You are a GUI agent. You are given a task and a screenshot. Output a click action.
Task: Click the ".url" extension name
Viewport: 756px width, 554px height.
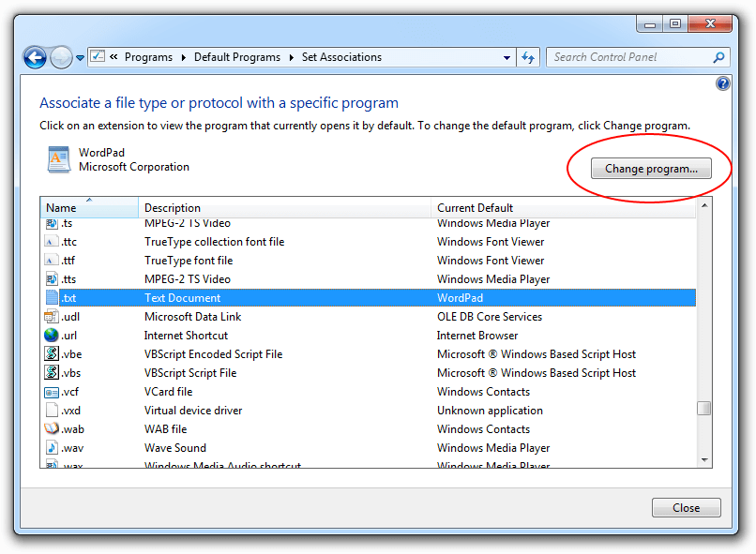click(69, 336)
